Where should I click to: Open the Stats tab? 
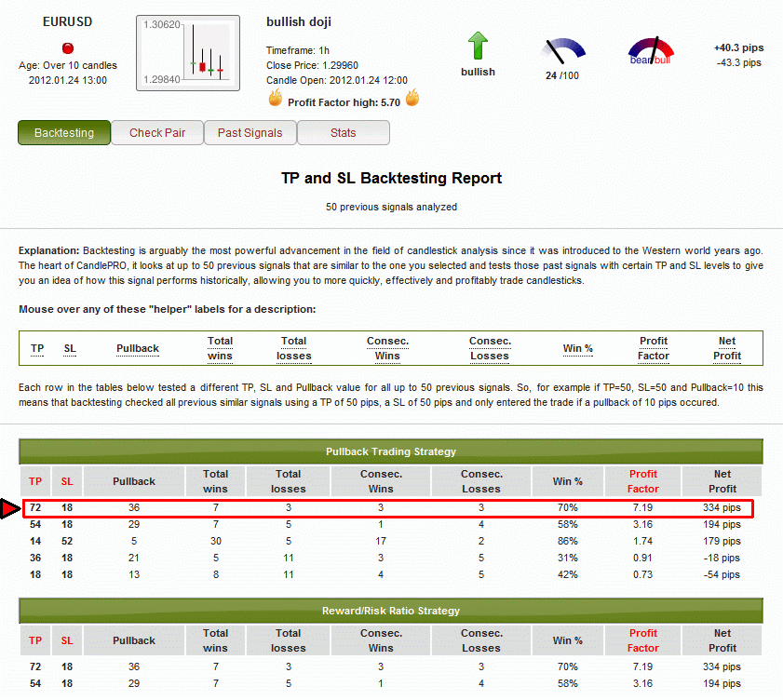[x=343, y=133]
